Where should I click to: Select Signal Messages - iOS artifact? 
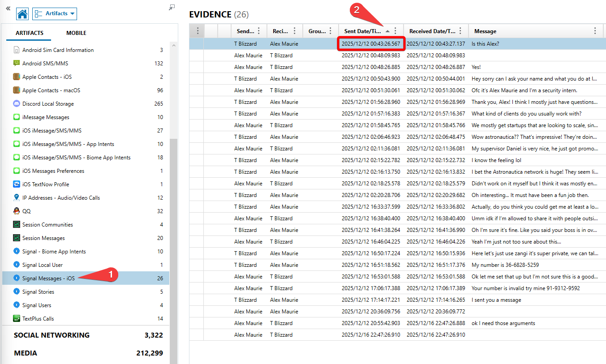pyautogui.click(x=86, y=278)
